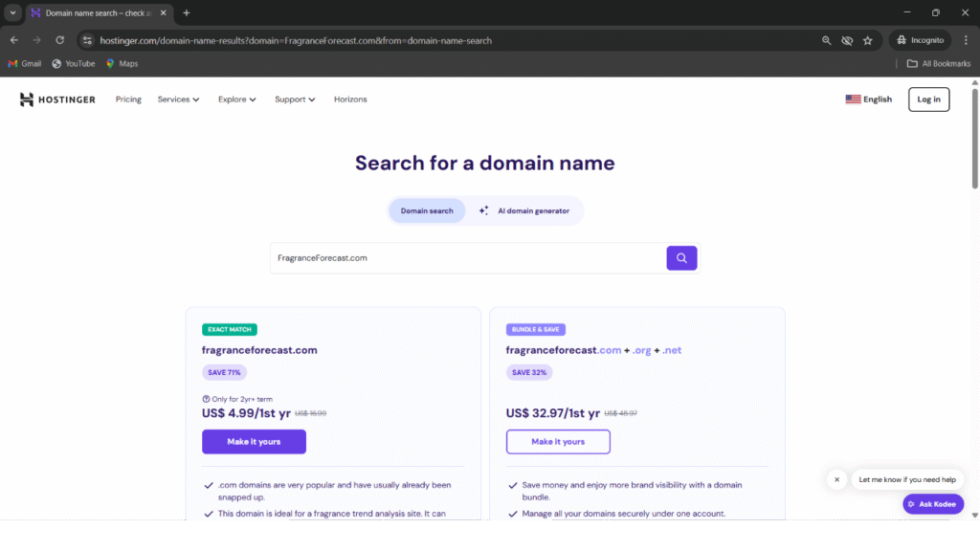
Task: Click the info icon beside Only for 2yr+ term
Action: (x=206, y=399)
